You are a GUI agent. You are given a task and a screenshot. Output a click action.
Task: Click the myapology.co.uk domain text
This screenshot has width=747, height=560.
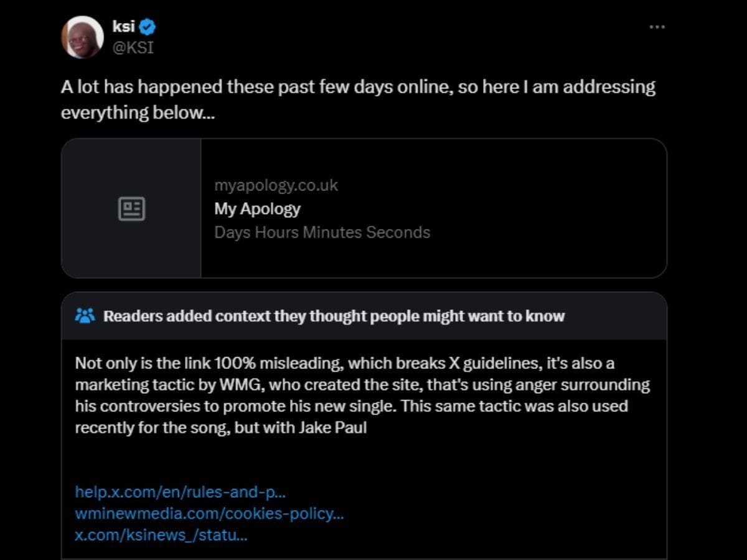276,185
